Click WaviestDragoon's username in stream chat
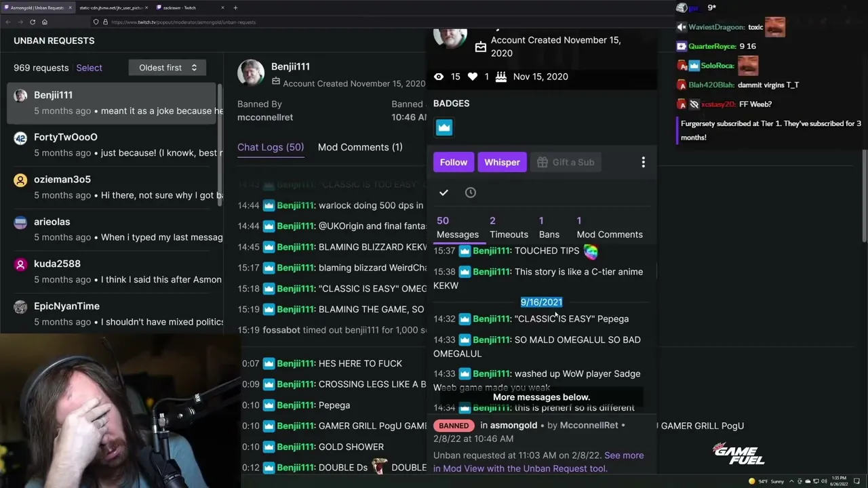868x488 pixels. tap(716, 27)
